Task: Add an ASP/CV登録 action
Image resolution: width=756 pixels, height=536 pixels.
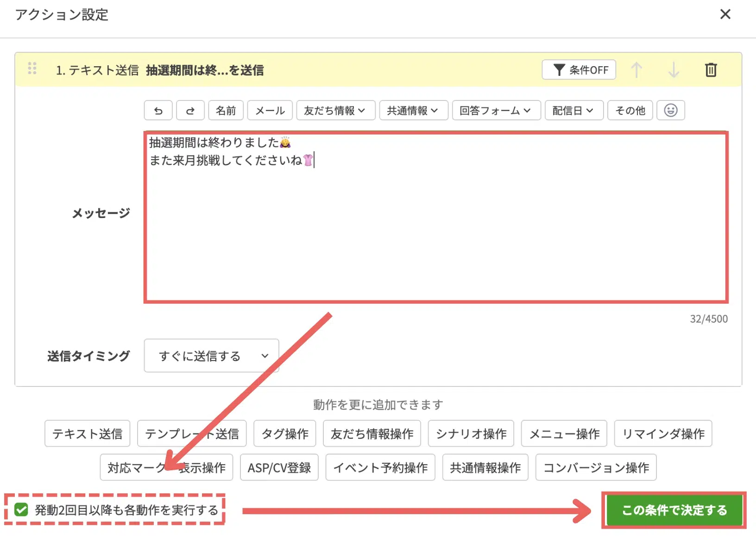Action: pyautogui.click(x=279, y=467)
